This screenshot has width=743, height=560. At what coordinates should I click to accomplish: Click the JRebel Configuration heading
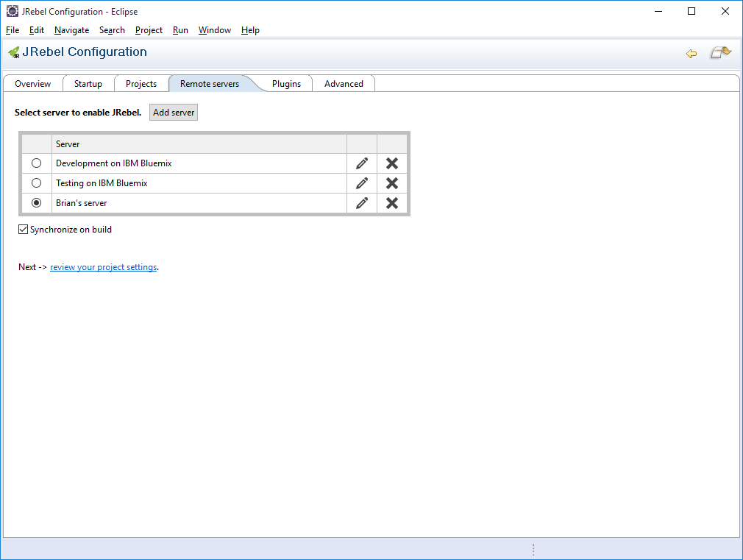[x=85, y=52]
